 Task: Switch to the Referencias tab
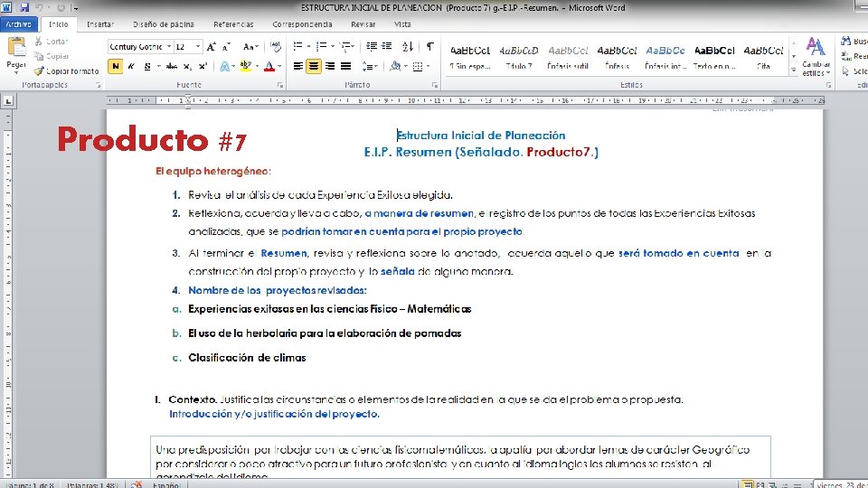click(x=233, y=24)
